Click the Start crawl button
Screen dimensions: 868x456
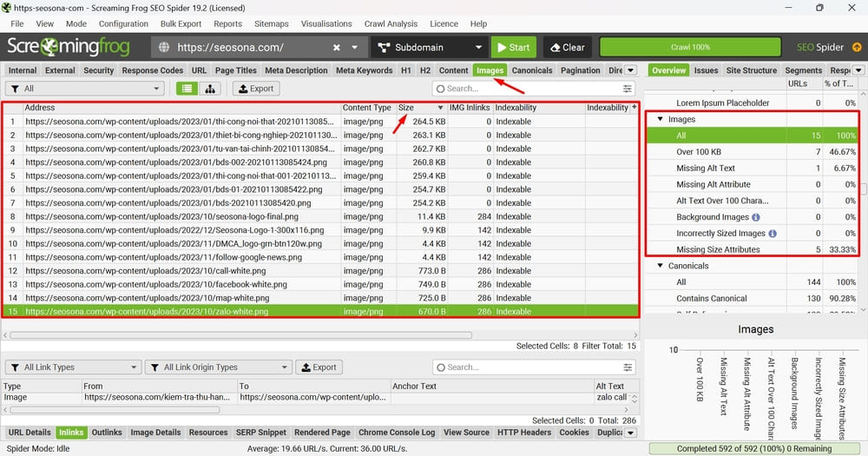514,48
